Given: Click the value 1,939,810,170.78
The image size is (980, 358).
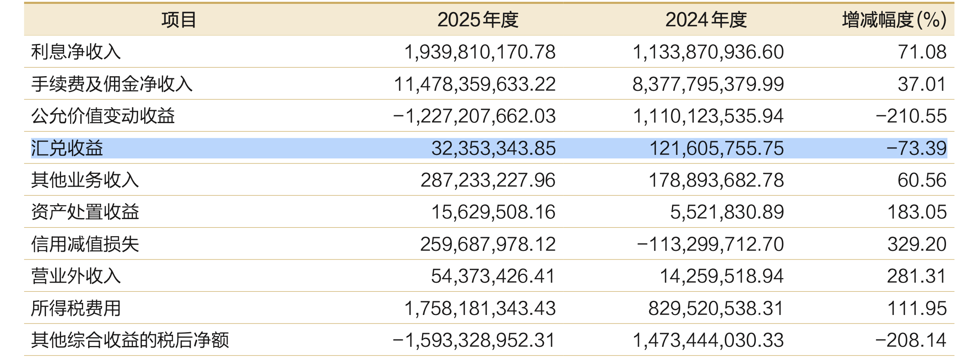Looking at the screenshot, I should pyautogui.click(x=480, y=52).
